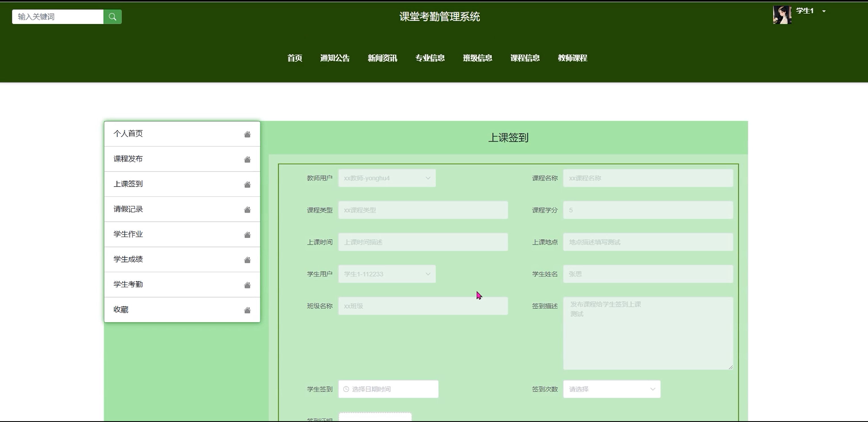Viewport: 868px width, 422px height.
Task: Open the 学生1 account dropdown arrow
Action: pos(824,11)
